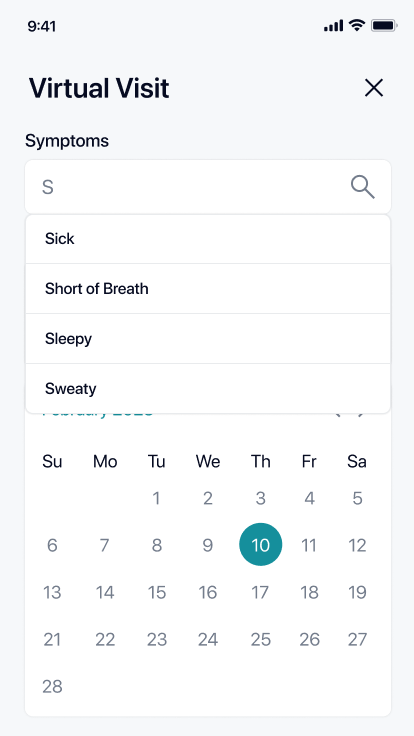Choose Short of Breath from suggestions
This screenshot has width=414, height=736.
[208, 289]
